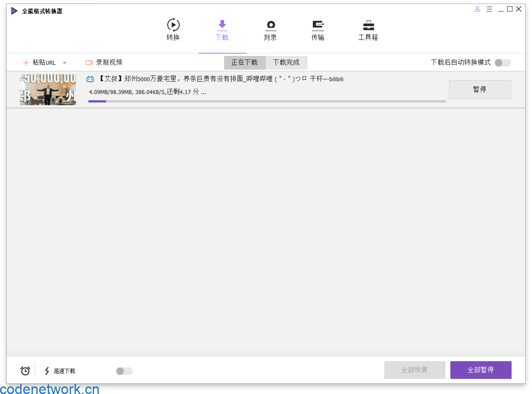Start 录制视频 screen recording
The height and width of the screenshot is (394, 532).
coord(103,62)
